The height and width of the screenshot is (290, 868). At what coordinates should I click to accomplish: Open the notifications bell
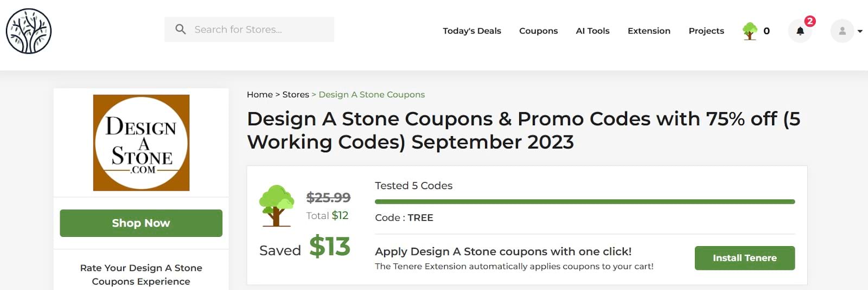click(800, 31)
